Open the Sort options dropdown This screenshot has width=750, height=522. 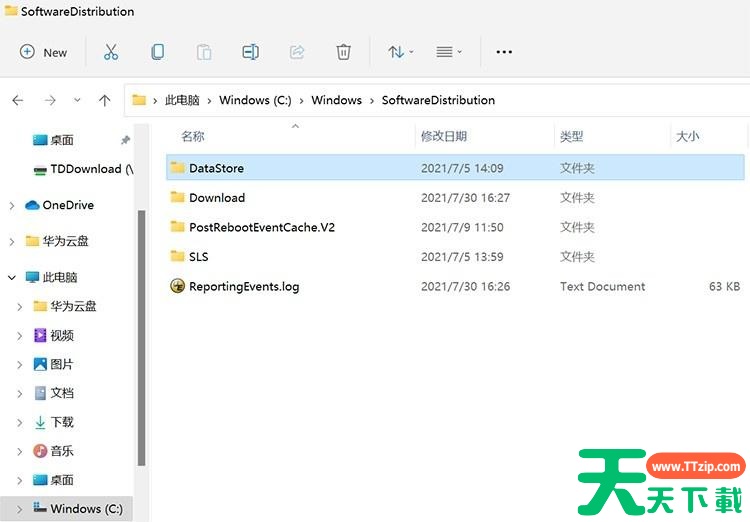[400, 52]
